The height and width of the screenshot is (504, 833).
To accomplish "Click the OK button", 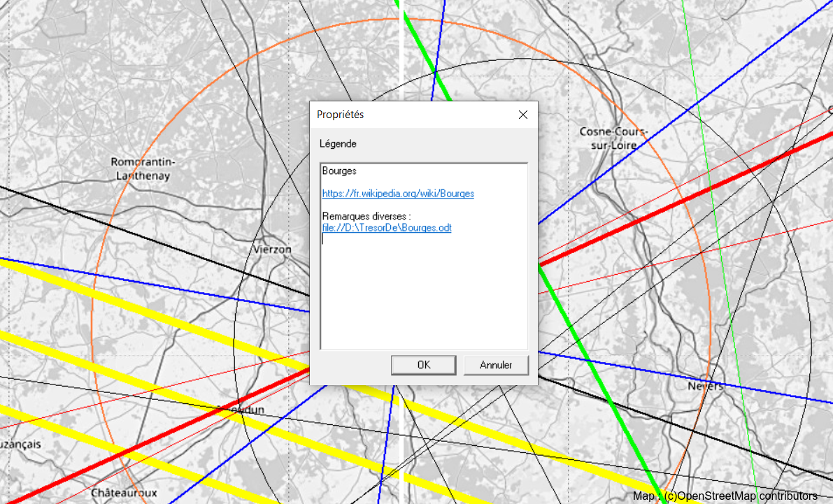I will point(424,365).
